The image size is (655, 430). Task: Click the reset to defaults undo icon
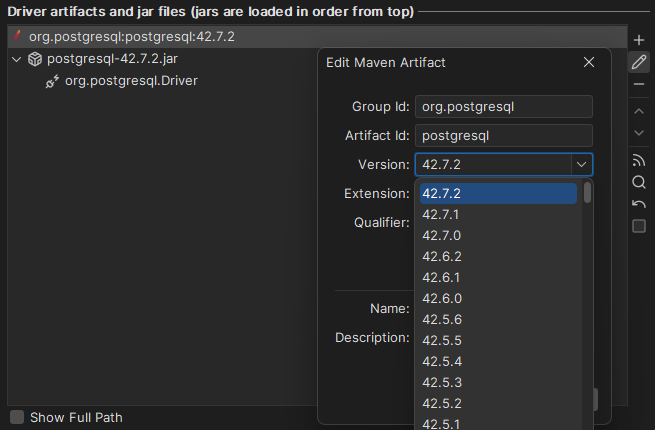coord(639,204)
